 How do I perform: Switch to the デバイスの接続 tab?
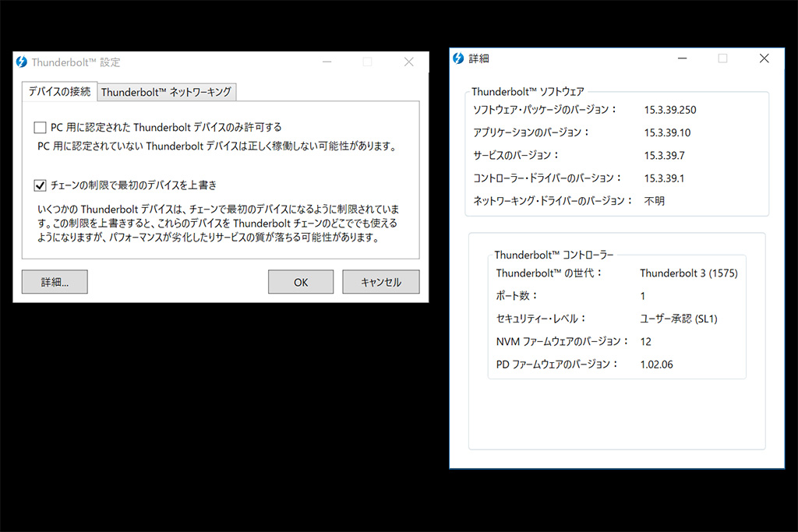click(59, 92)
